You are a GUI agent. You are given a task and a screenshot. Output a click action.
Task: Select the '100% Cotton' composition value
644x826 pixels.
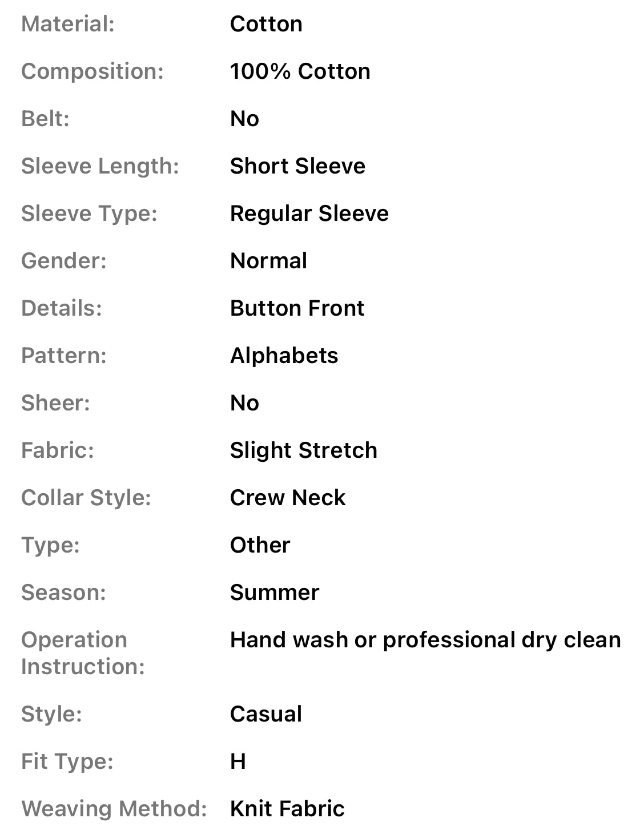(300, 71)
